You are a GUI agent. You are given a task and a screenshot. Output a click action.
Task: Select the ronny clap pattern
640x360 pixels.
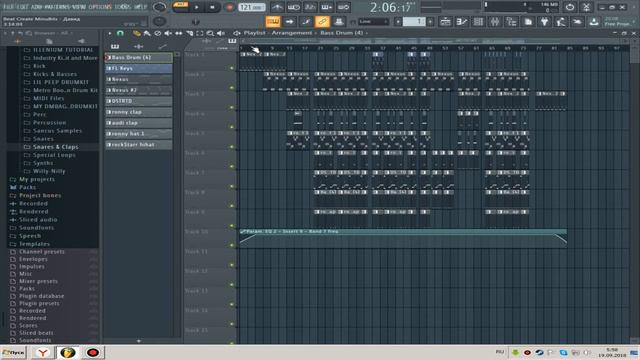[x=139, y=112]
